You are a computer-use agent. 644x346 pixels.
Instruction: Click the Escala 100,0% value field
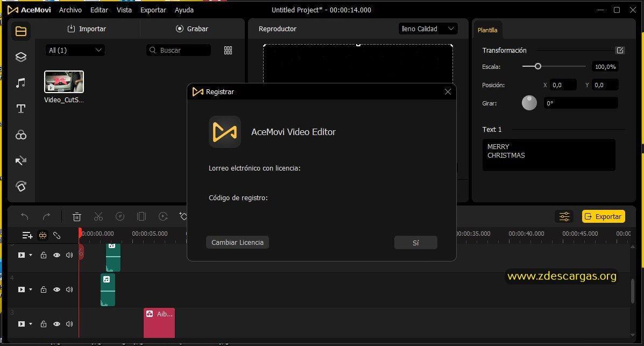point(605,67)
